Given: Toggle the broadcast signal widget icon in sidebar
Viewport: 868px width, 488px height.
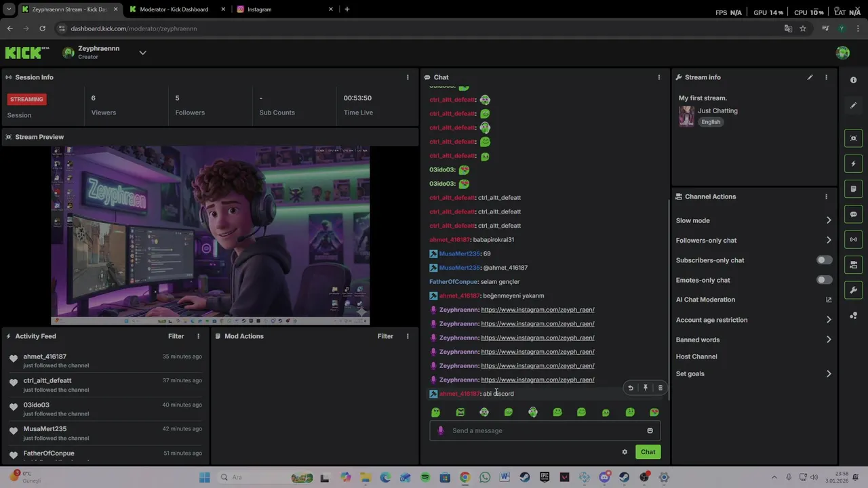Looking at the screenshot, I should pyautogui.click(x=853, y=239).
